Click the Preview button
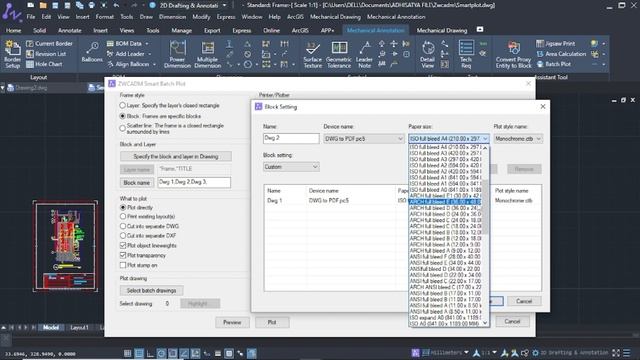Image resolution: width=640 pixels, height=360 pixels. (232, 322)
